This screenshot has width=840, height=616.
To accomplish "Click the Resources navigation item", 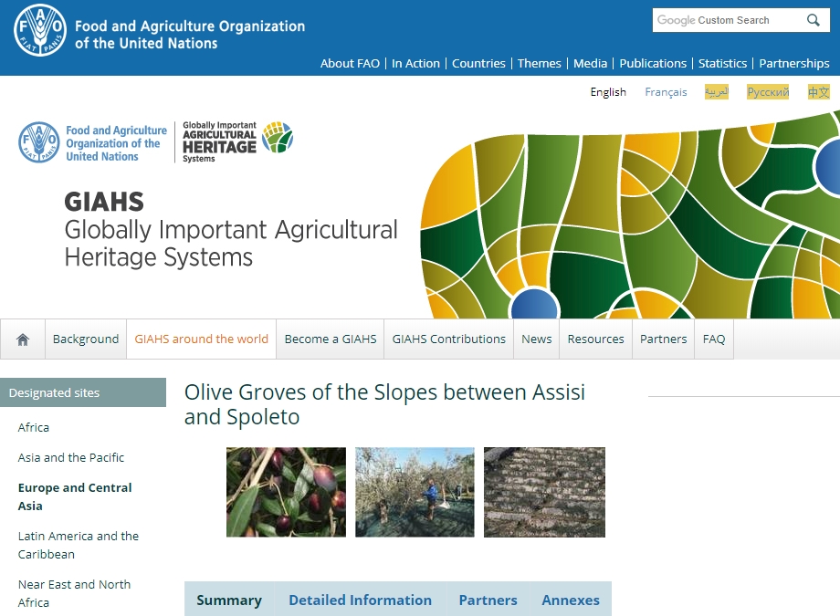I will (x=595, y=339).
